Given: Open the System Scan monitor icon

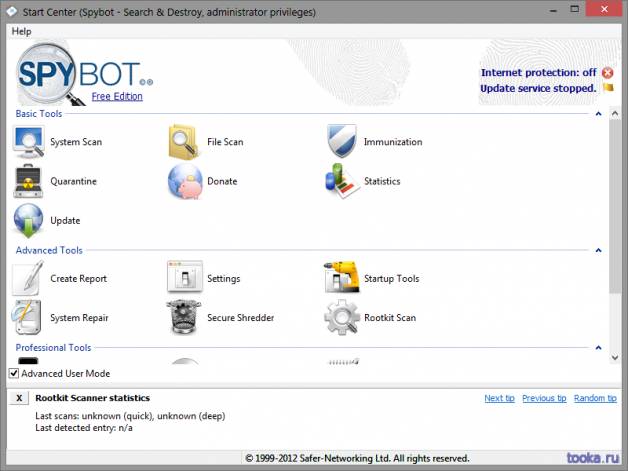Looking at the screenshot, I should [x=28, y=142].
